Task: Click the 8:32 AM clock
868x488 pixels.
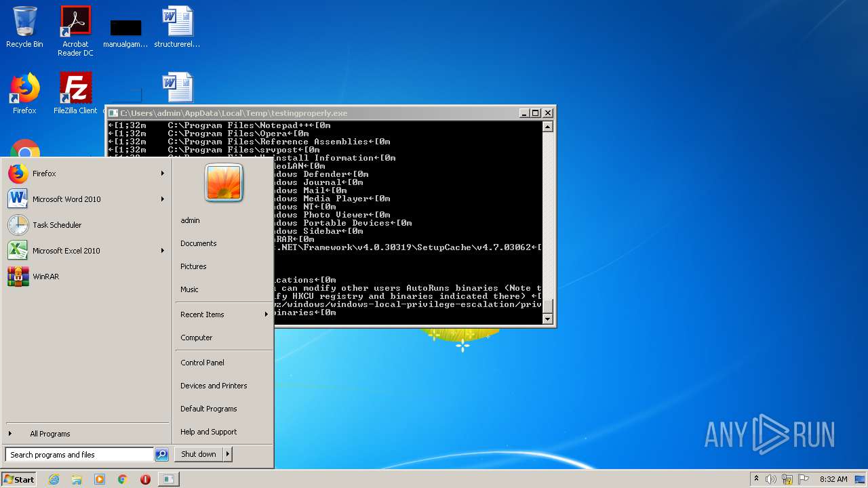Action: 833,479
